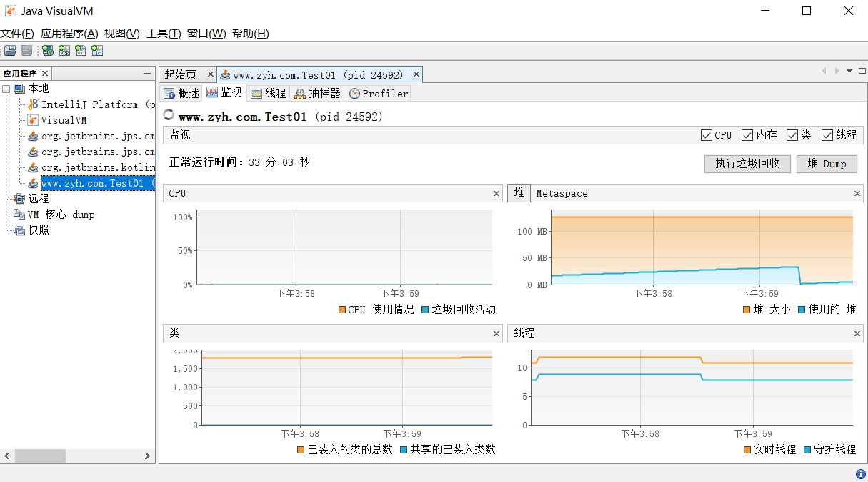Open the VM 核心 dump node

(60, 215)
